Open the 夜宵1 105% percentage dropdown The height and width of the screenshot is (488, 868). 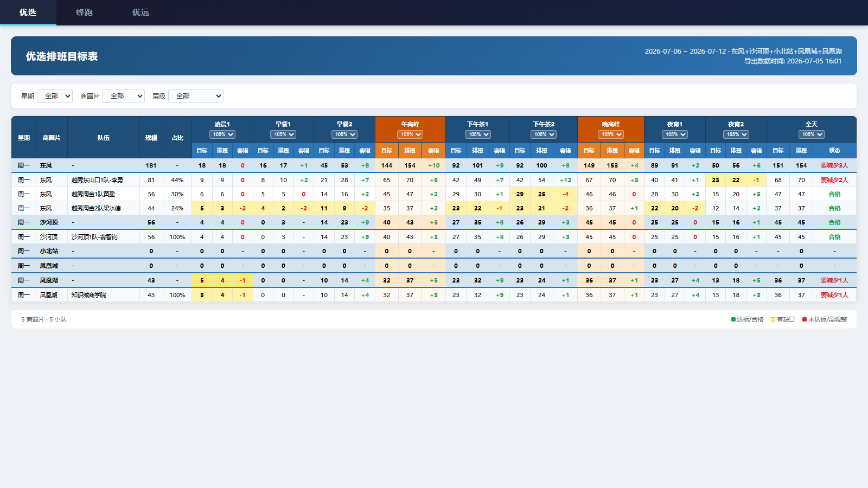point(675,134)
